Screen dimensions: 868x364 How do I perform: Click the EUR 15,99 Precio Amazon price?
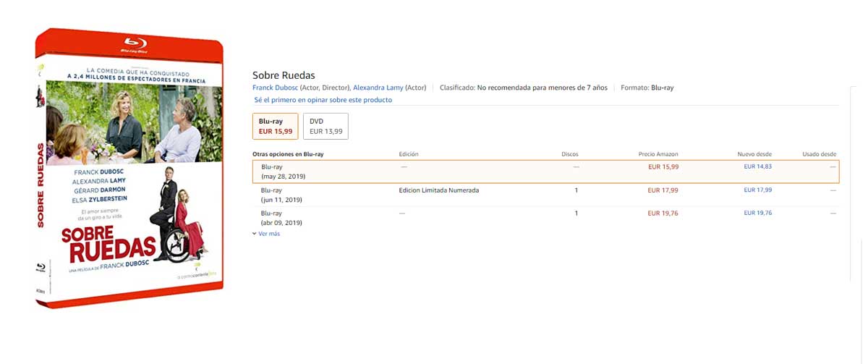coord(663,166)
